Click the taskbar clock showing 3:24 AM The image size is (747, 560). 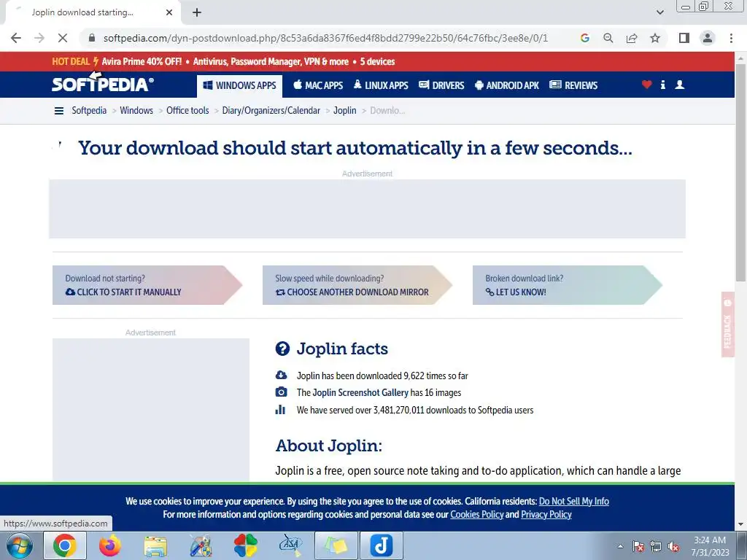click(710, 546)
